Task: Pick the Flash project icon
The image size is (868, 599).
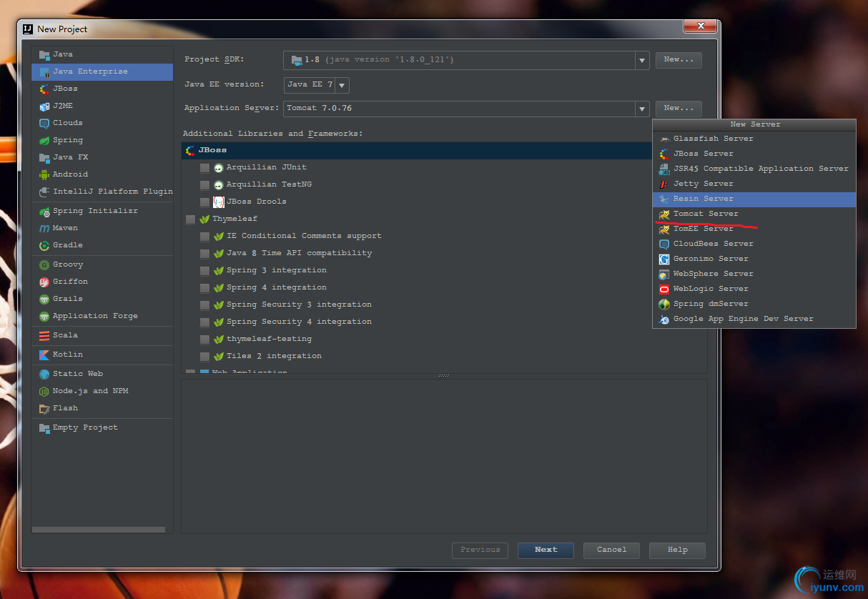Action: pyautogui.click(x=44, y=408)
